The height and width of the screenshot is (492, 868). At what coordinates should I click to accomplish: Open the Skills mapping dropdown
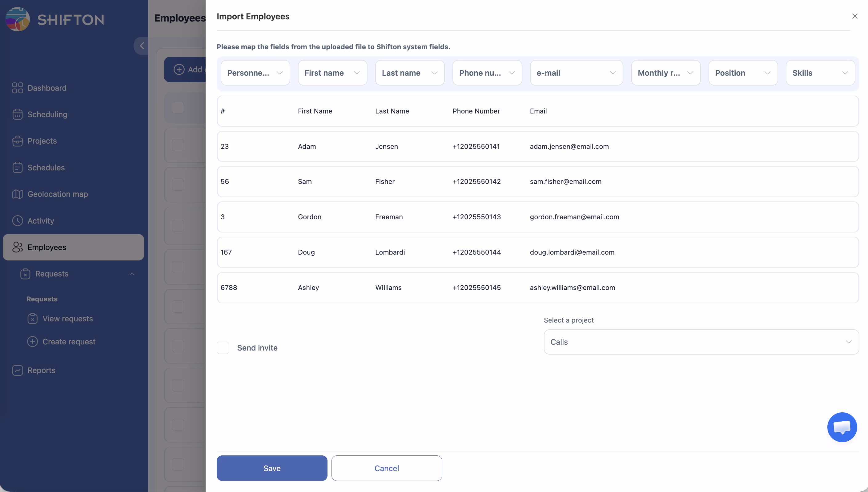tap(820, 73)
